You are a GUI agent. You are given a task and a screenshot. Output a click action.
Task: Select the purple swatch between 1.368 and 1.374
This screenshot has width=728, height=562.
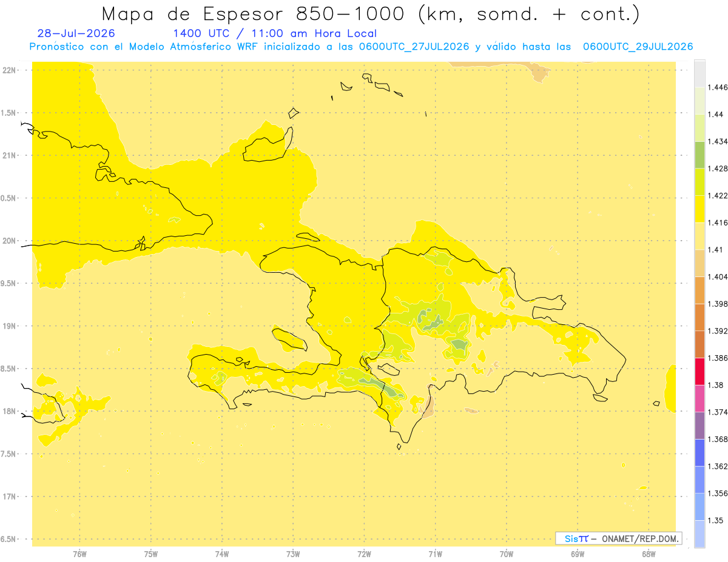[x=699, y=425]
